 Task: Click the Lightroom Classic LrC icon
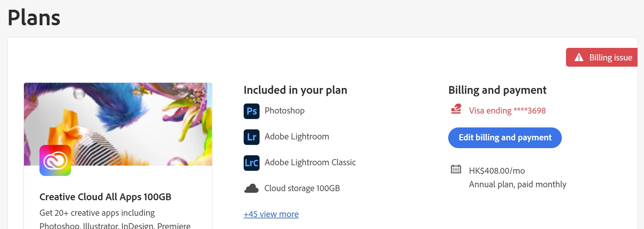point(251,163)
